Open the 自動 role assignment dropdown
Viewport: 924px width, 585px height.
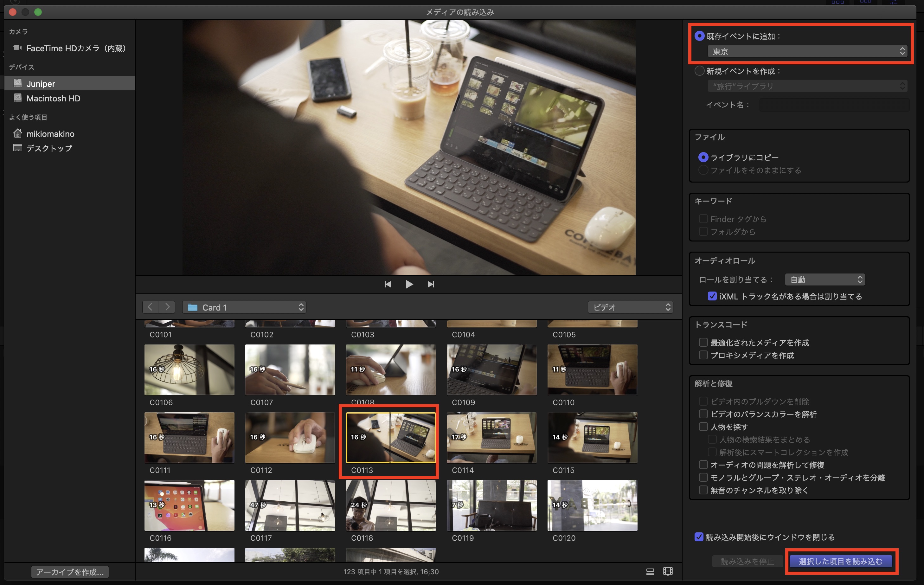pyautogui.click(x=825, y=280)
